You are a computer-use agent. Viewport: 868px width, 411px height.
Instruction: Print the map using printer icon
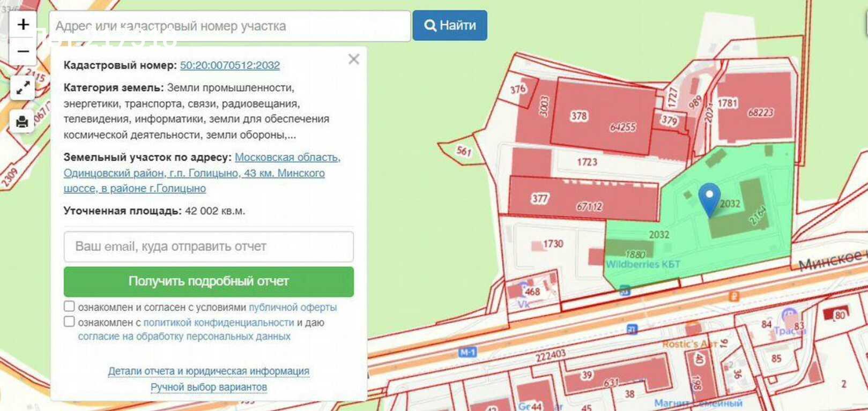(23, 122)
